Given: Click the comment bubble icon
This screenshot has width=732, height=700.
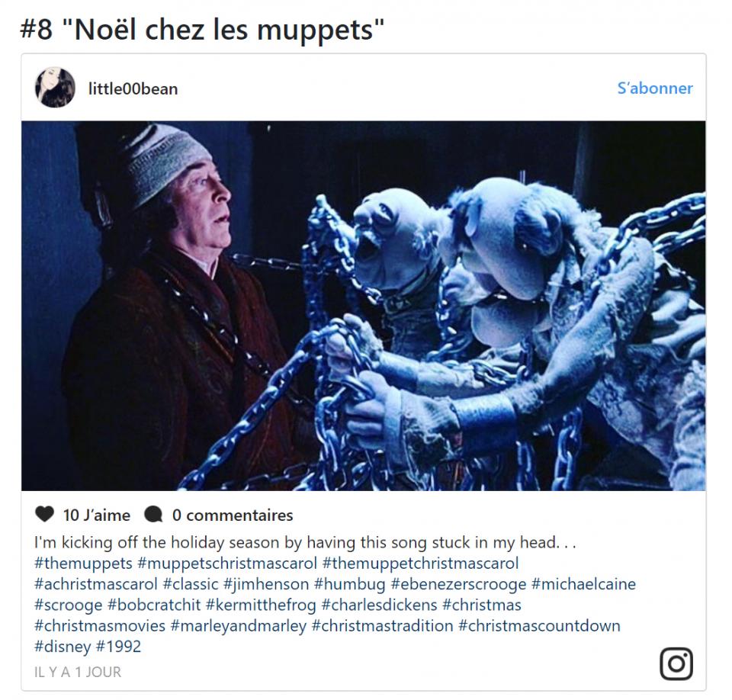Looking at the screenshot, I should [x=153, y=515].
